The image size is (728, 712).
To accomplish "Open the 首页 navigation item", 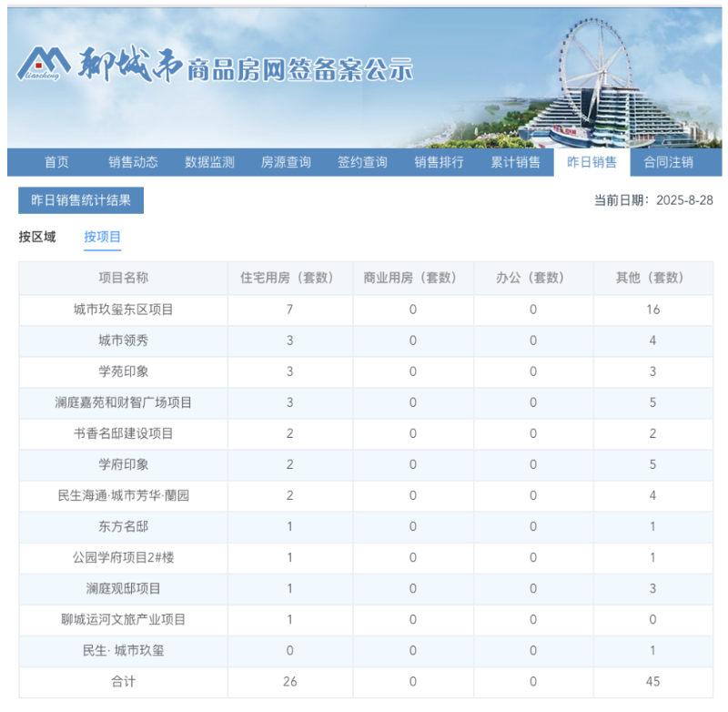I will (57, 162).
